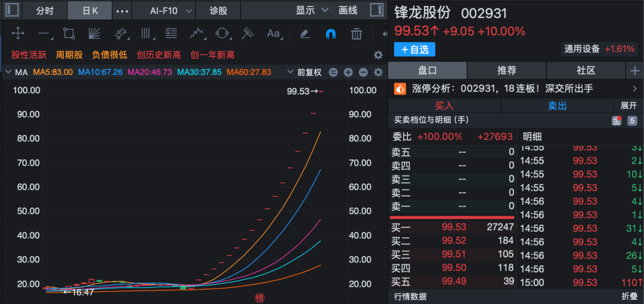The height and width of the screenshot is (304, 644).
Task: Click the 创历史新高 tag
Action: click(159, 55)
